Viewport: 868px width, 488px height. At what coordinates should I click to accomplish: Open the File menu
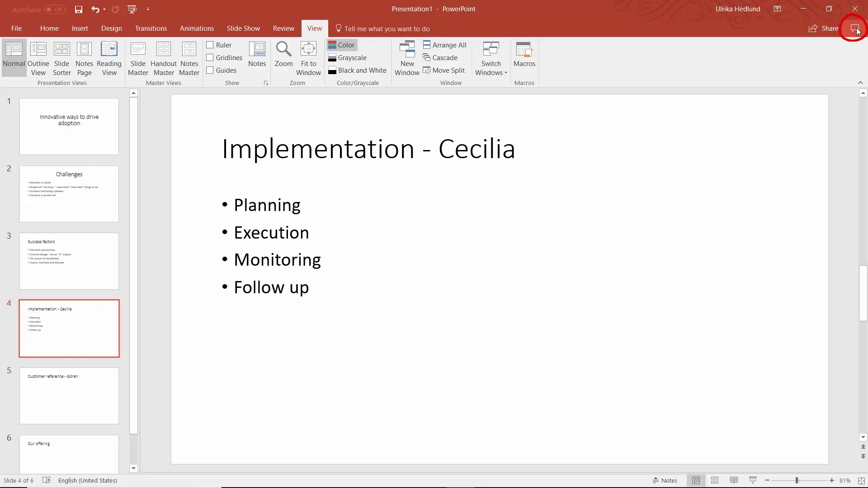coord(16,28)
